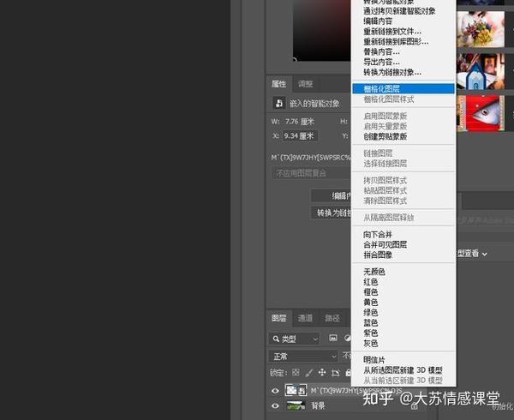Choose 创建剪贴蒙版 menu entry
Viewport: 514px width, 420px height.
(403, 136)
